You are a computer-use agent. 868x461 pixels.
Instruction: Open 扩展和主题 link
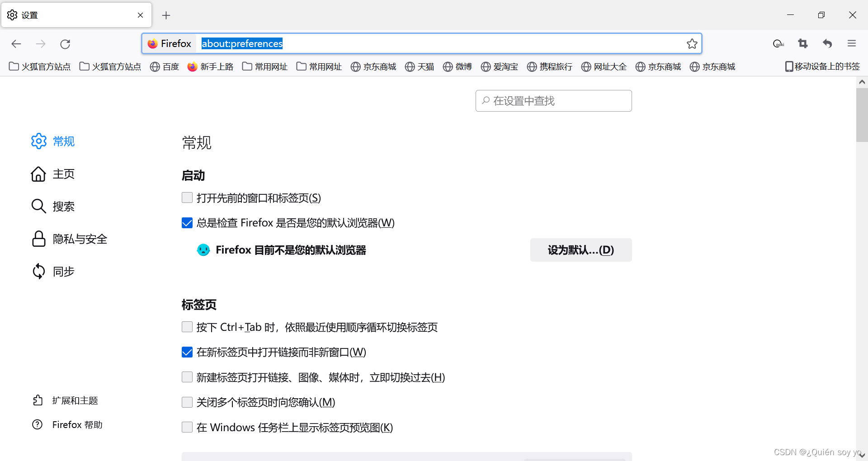click(66, 400)
